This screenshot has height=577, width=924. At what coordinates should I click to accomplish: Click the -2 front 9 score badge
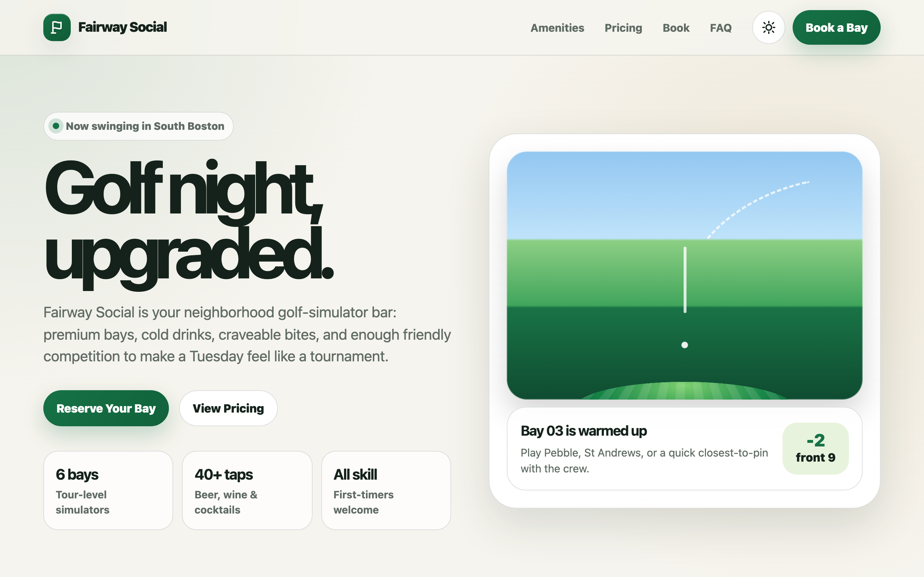[815, 448]
